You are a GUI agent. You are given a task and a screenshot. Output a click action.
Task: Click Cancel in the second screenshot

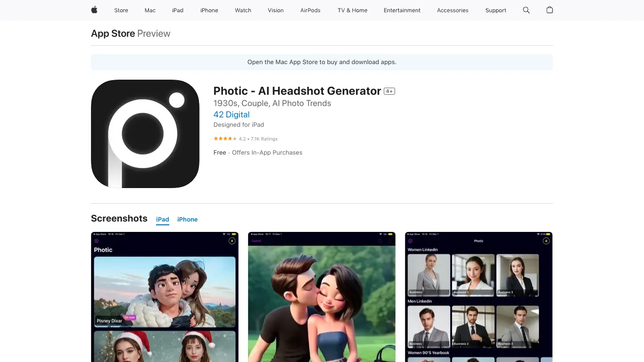tap(257, 241)
